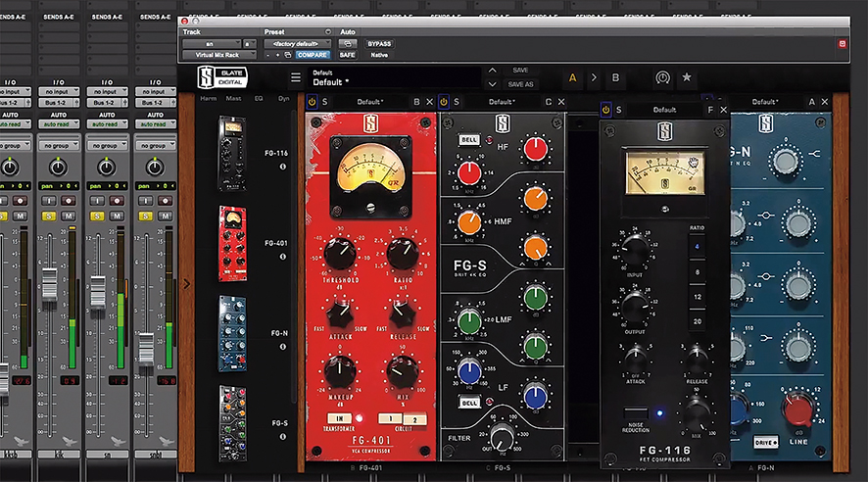Show info for FG-N in the library
This screenshot has height=482, width=868.
point(283,347)
